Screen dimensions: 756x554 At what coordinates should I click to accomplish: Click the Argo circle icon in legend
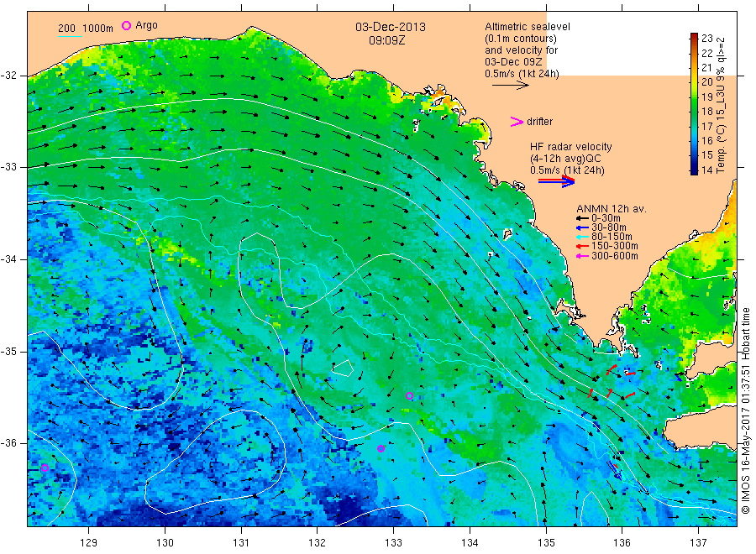126,25
